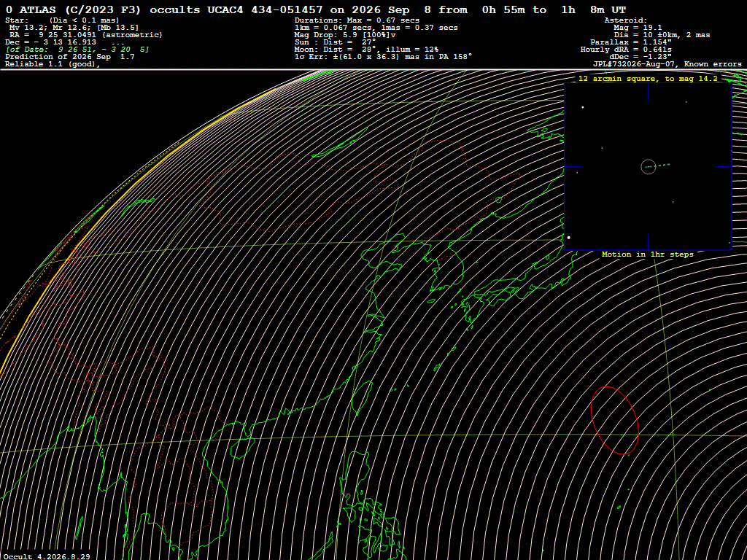747x560 pixels.
Task: Select the circled target star in finder chart
Action: [x=649, y=167]
